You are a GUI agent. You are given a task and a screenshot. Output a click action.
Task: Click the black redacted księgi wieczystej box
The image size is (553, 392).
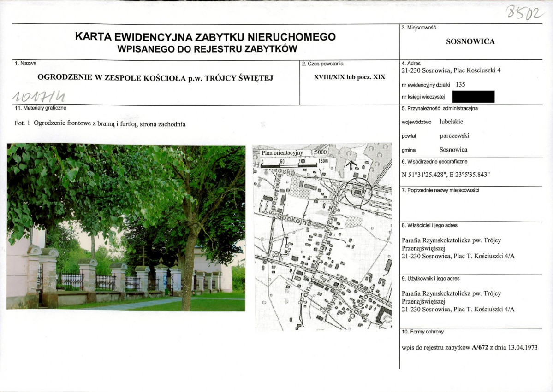473,97
